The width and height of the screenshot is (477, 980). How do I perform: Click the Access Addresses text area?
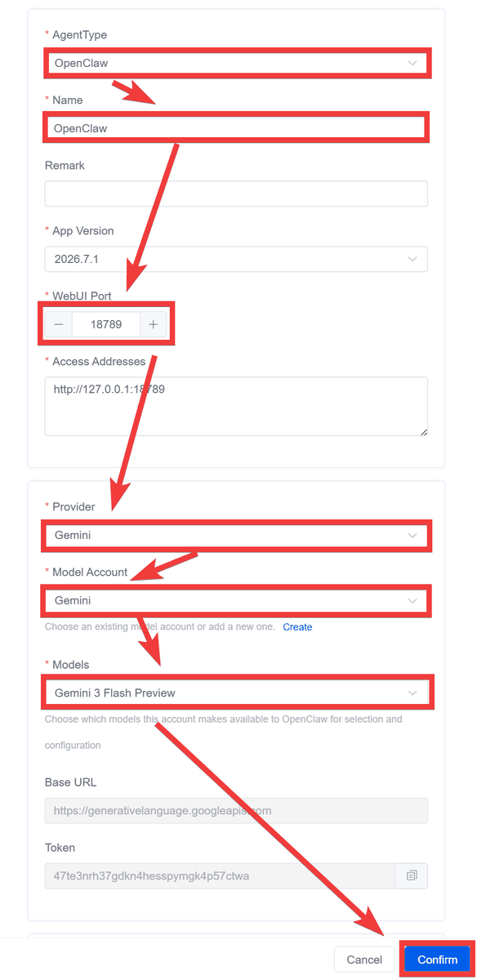[x=236, y=406]
